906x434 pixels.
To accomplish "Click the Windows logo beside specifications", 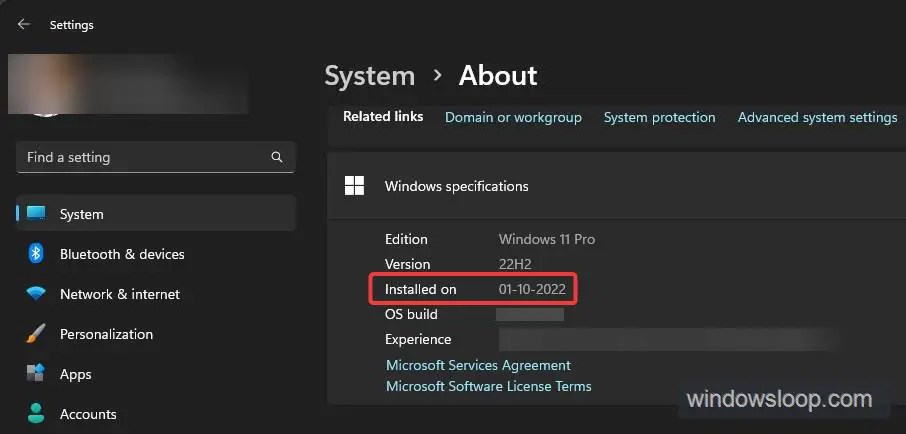I will [x=354, y=186].
